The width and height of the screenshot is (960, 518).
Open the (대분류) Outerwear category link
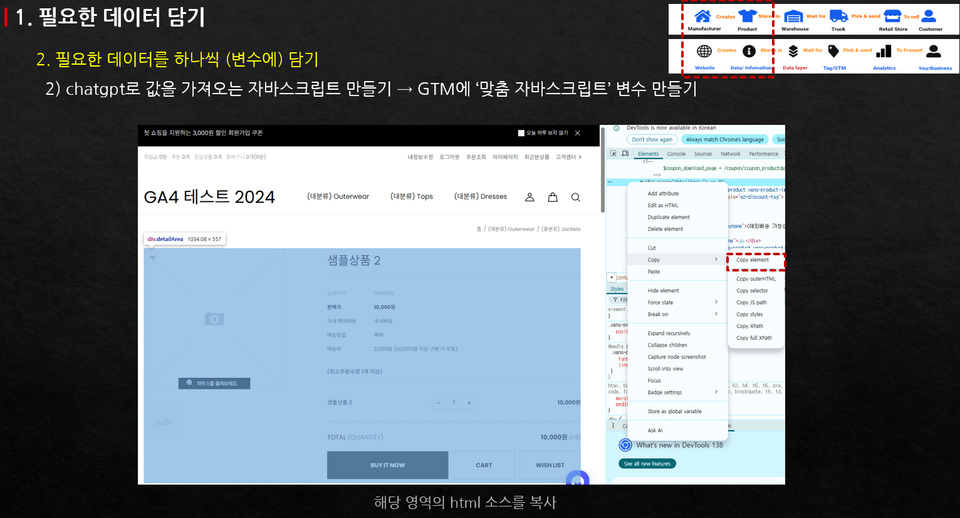[338, 197]
